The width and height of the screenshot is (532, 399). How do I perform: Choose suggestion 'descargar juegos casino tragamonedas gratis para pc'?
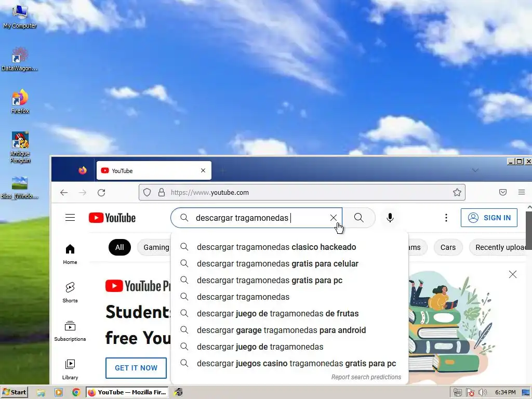289,363
